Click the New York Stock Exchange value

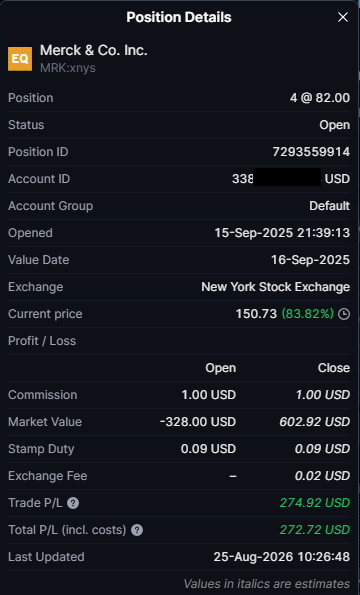tap(276, 287)
